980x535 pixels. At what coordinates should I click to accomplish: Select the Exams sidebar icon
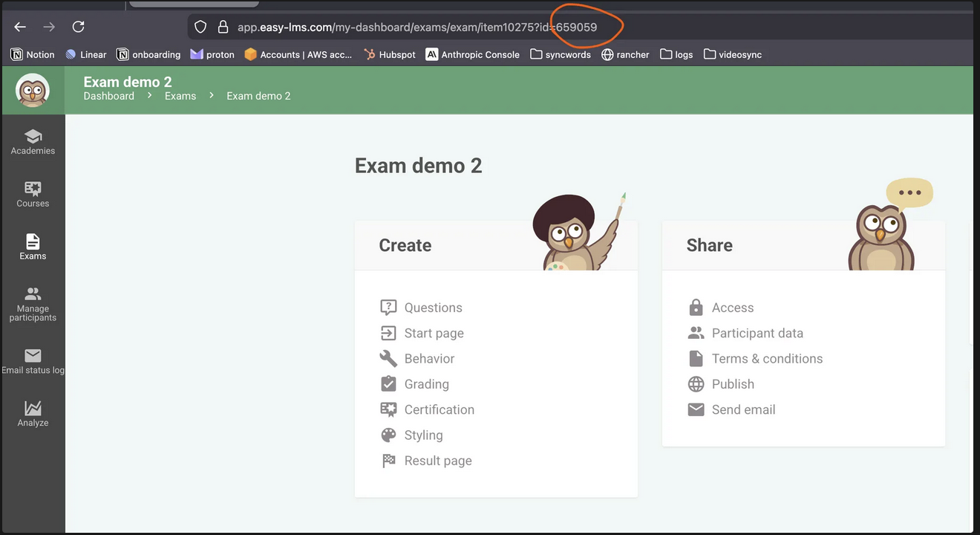tap(33, 247)
